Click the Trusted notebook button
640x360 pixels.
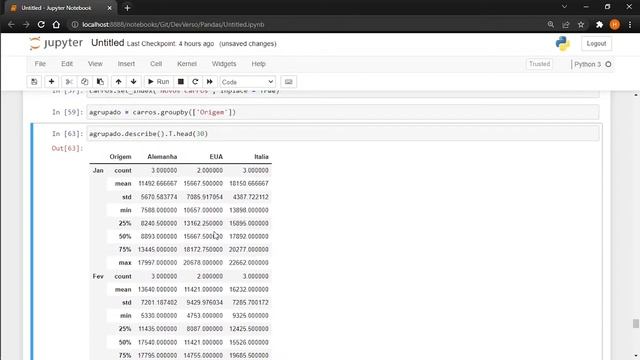[x=540, y=64]
